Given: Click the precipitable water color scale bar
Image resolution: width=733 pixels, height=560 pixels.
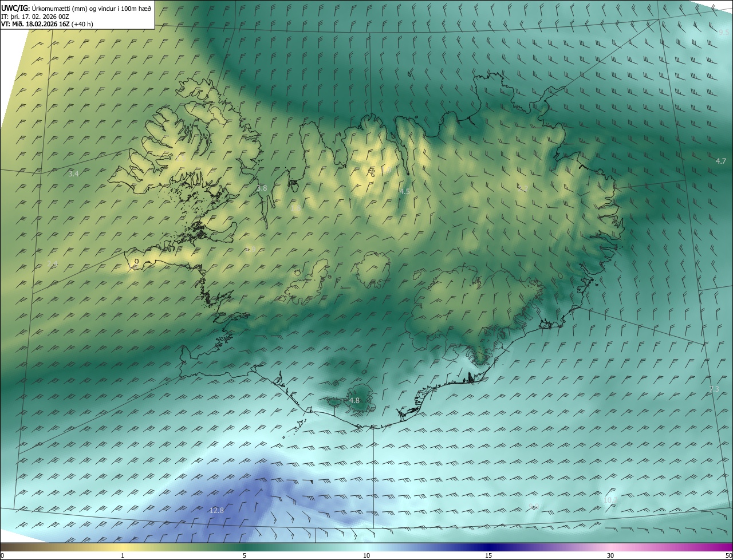Looking at the screenshot, I should coord(366,547).
